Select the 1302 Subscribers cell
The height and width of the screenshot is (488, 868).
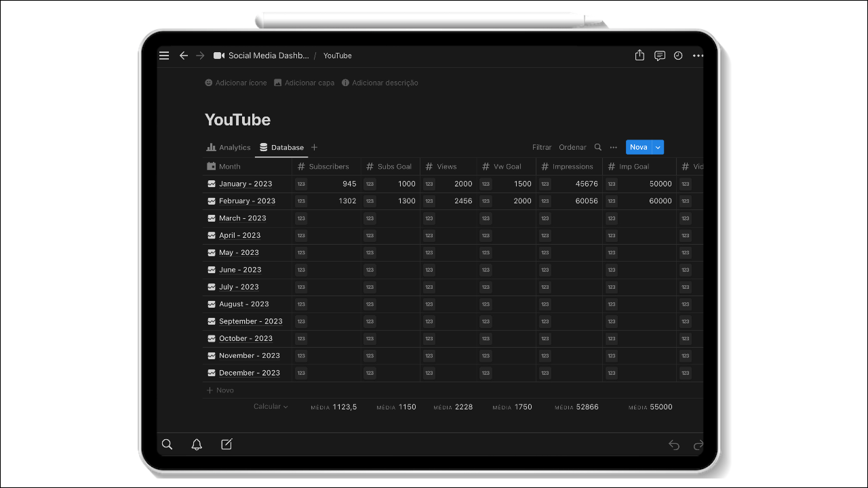(x=326, y=201)
